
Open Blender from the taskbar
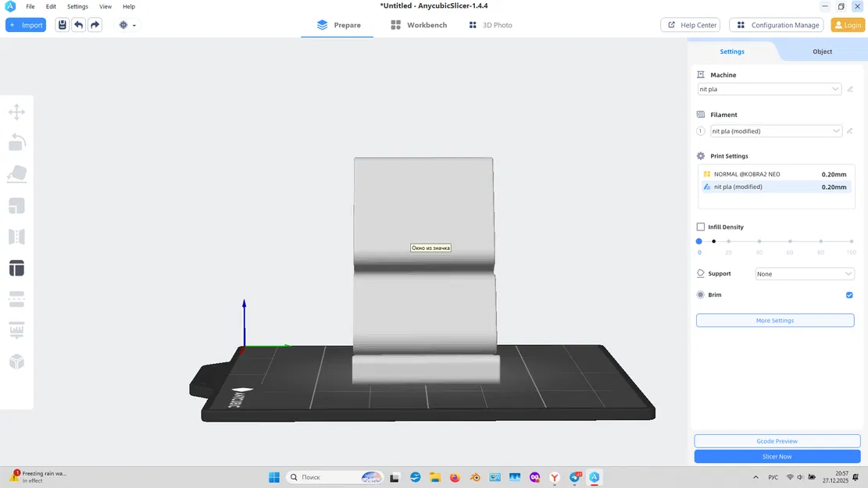click(475, 477)
